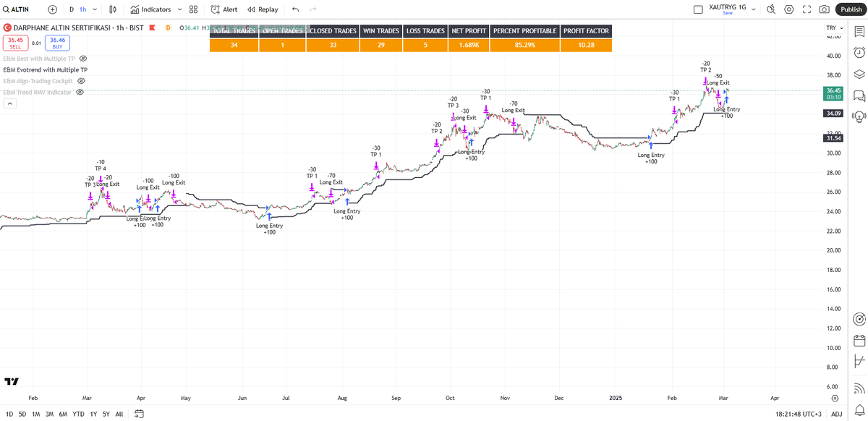Open the alerts clock panel
This screenshot has height=421, width=868.
coord(859,52)
